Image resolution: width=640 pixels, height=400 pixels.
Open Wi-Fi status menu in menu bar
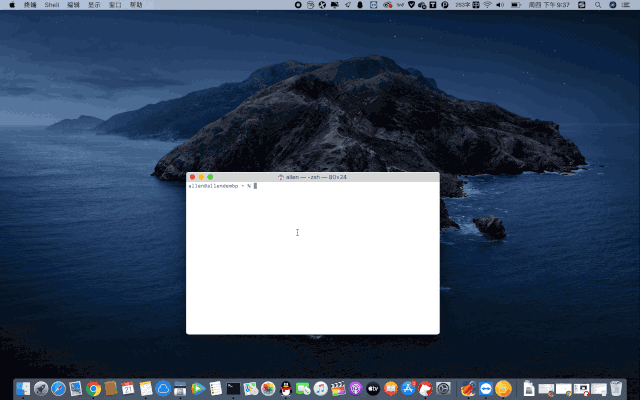[487, 5]
